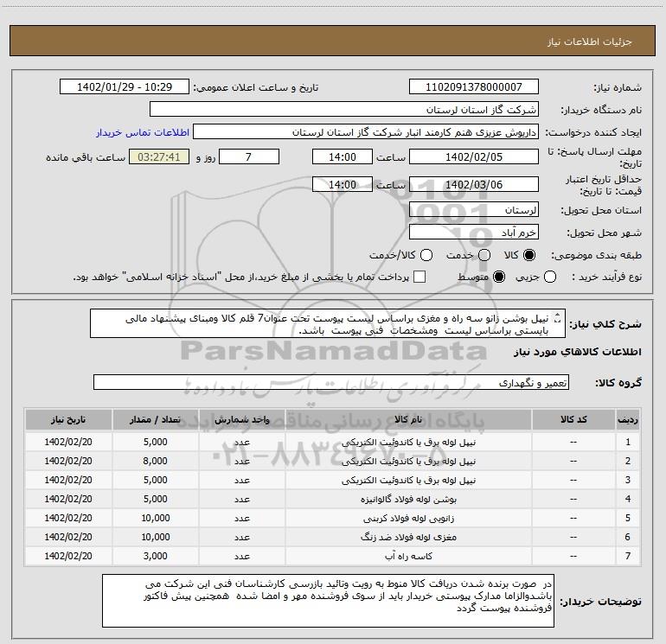Click the delivery province field لرستان
666x644 pixels.
pos(474,210)
